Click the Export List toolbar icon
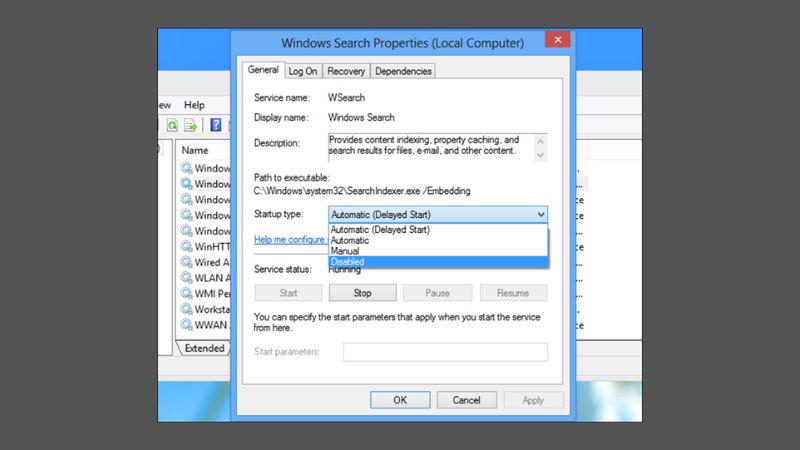Screen dimensions: 800x450 point(189,126)
